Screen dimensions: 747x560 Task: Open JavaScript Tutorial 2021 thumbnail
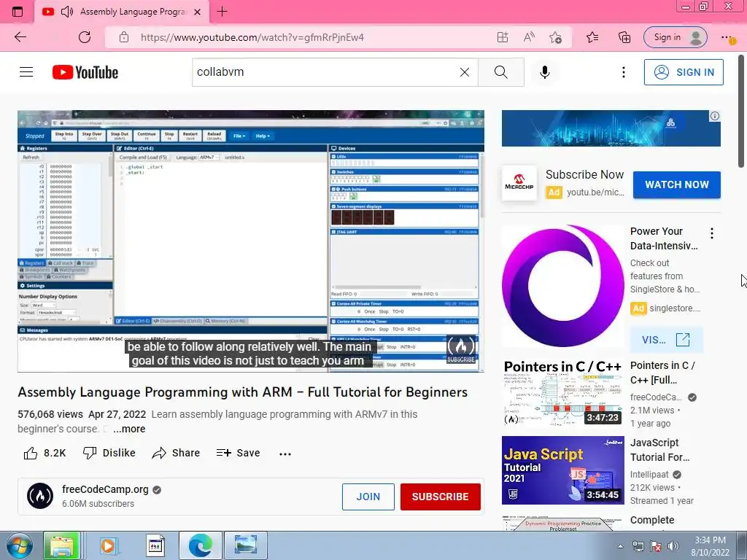pyautogui.click(x=562, y=470)
